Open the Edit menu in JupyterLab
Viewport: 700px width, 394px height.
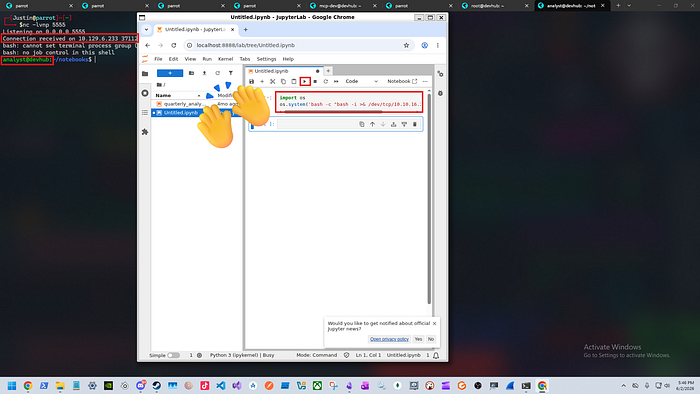coord(173,59)
